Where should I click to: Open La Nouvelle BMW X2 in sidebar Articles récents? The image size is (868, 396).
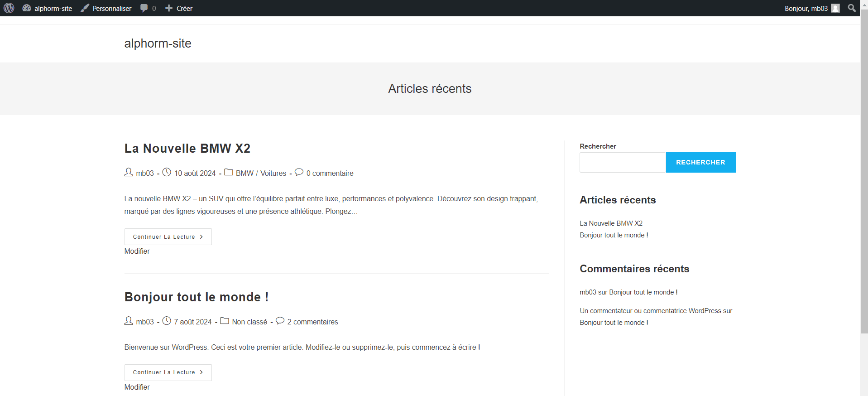tap(611, 223)
